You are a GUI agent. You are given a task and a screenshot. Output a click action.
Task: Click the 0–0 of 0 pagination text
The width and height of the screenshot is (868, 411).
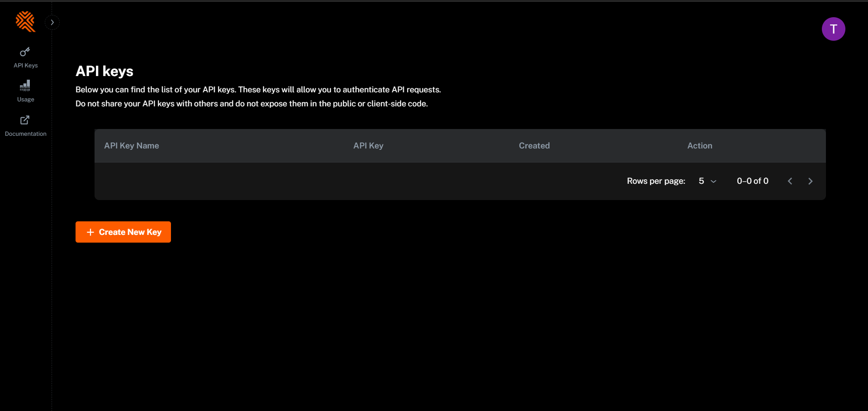pyautogui.click(x=753, y=181)
